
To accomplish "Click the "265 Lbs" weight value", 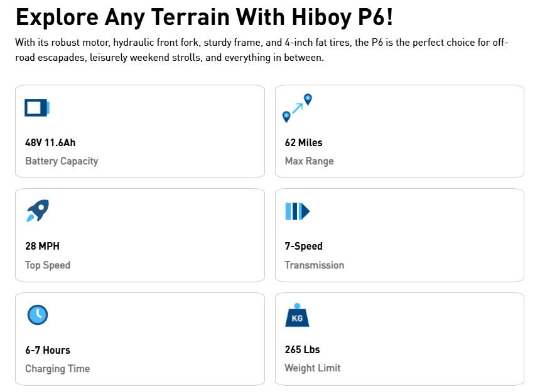I will 302,349.
